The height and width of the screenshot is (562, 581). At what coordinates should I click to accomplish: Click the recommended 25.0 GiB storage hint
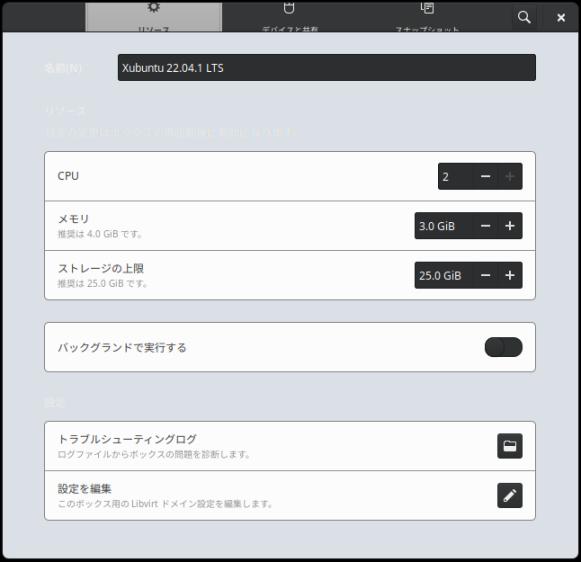tap(103, 284)
